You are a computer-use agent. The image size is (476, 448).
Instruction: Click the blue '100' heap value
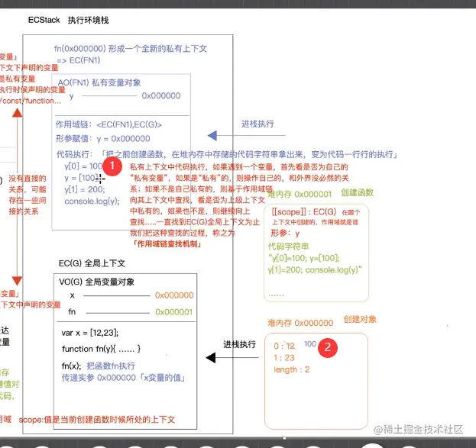(x=310, y=344)
